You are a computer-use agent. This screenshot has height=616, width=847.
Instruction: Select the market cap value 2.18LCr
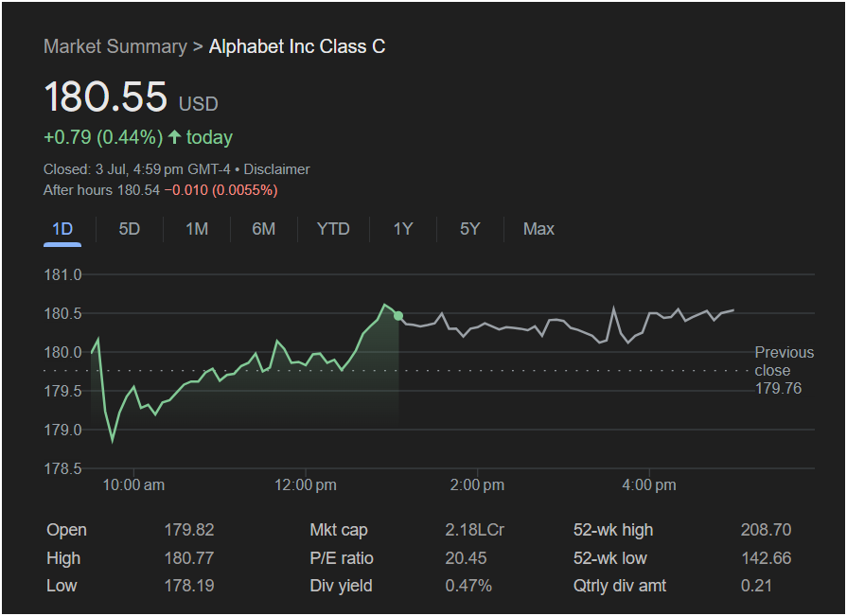(474, 530)
